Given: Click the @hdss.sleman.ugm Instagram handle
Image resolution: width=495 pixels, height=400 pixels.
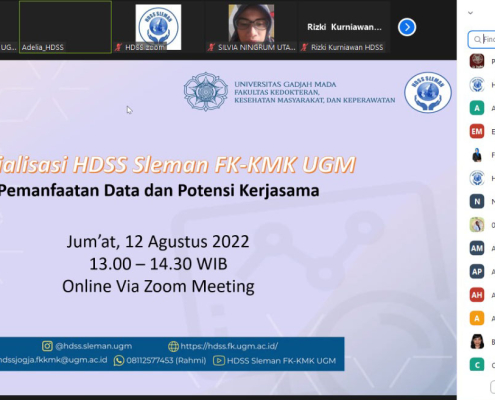Looking at the screenshot, I should pyautogui.click(x=94, y=346).
